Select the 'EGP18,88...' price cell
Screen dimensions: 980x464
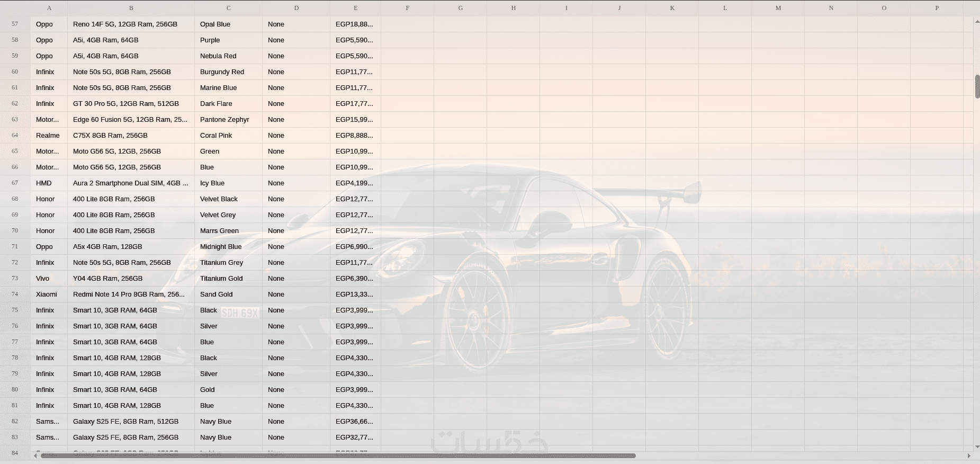pyautogui.click(x=356, y=24)
